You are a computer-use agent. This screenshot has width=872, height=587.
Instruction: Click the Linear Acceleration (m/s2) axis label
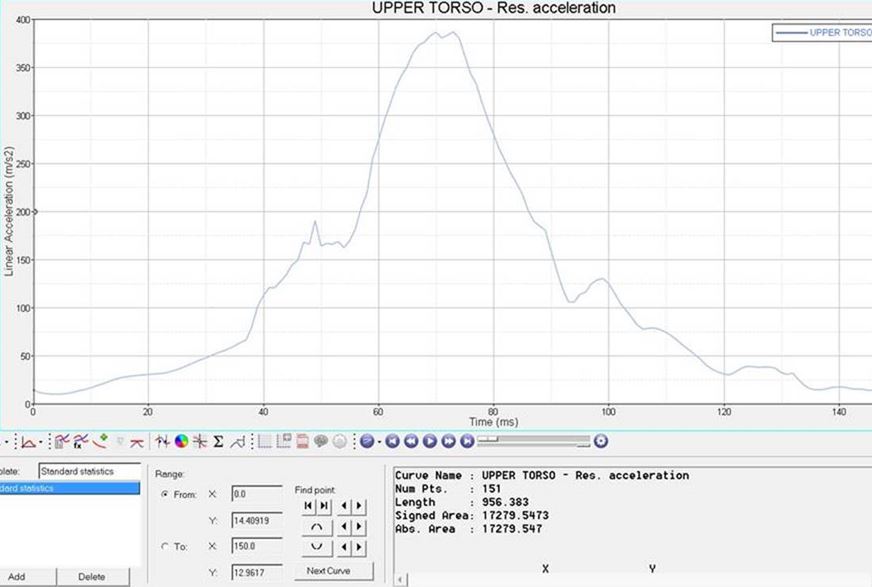click(8, 212)
